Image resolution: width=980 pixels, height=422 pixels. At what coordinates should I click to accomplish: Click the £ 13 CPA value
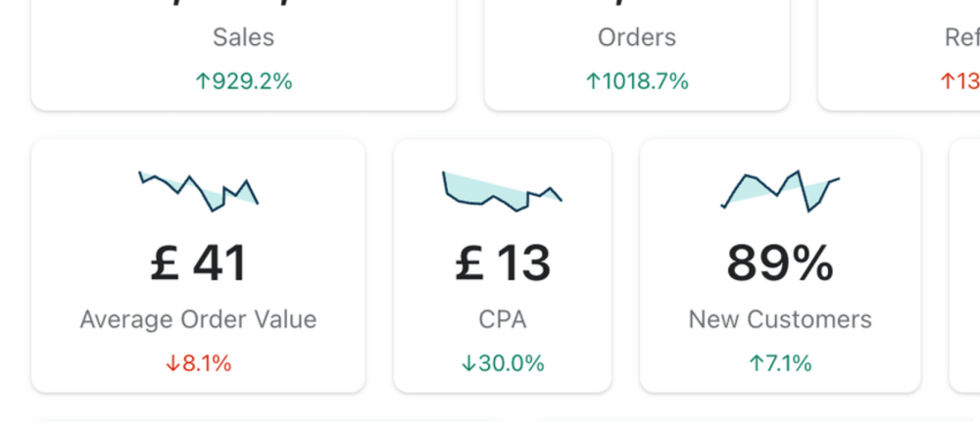503,263
